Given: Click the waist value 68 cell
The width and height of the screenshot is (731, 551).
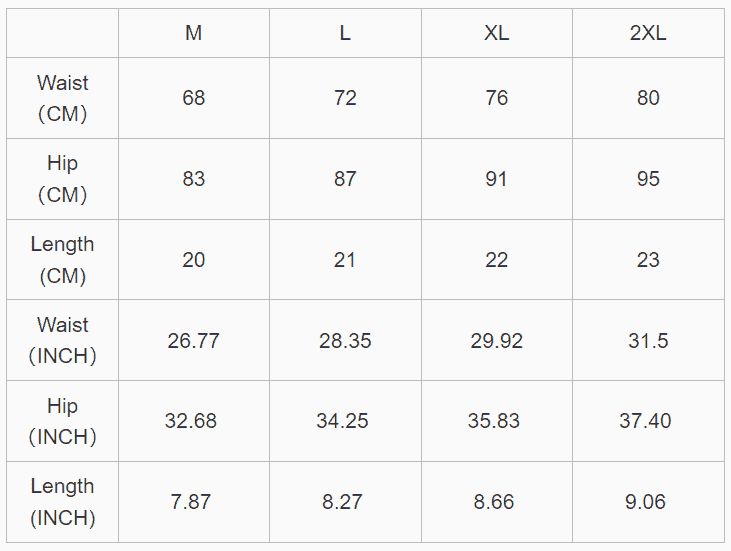Looking at the screenshot, I should (x=193, y=98).
